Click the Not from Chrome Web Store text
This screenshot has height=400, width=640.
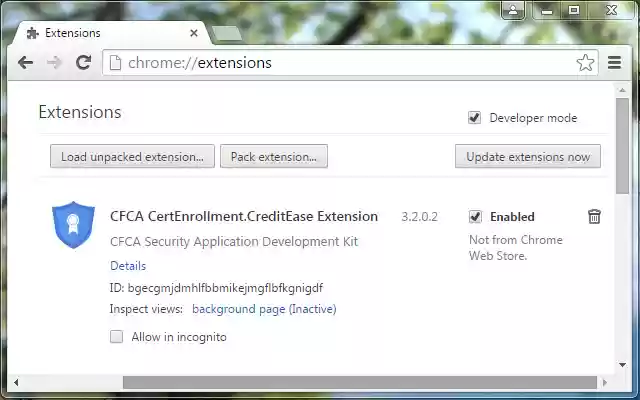(x=516, y=248)
